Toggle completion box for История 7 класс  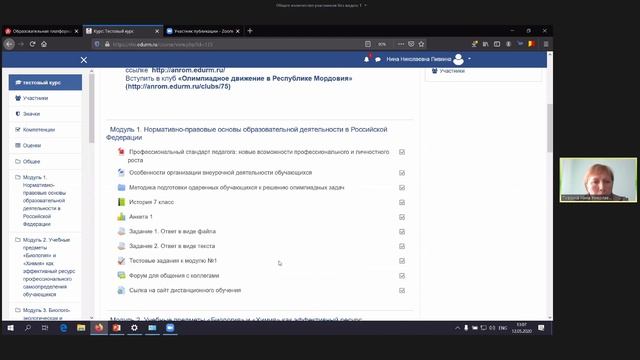(x=402, y=202)
